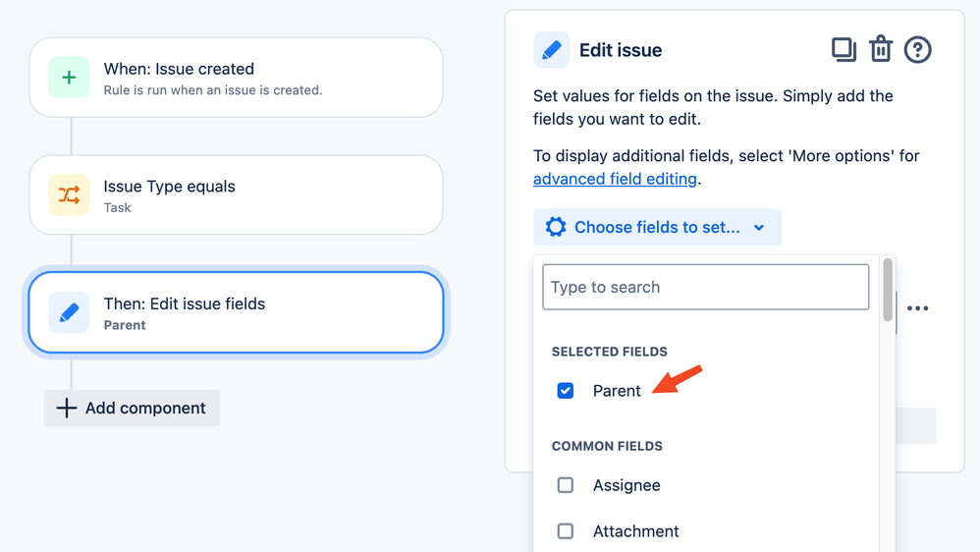Click the orange shuffle condition icon
980x552 pixels.
point(70,195)
